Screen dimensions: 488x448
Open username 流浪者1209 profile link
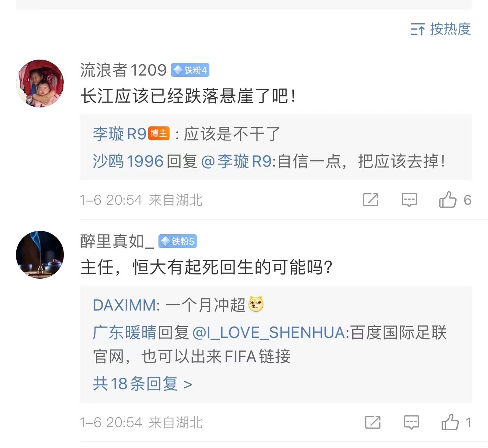click(123, 70)
